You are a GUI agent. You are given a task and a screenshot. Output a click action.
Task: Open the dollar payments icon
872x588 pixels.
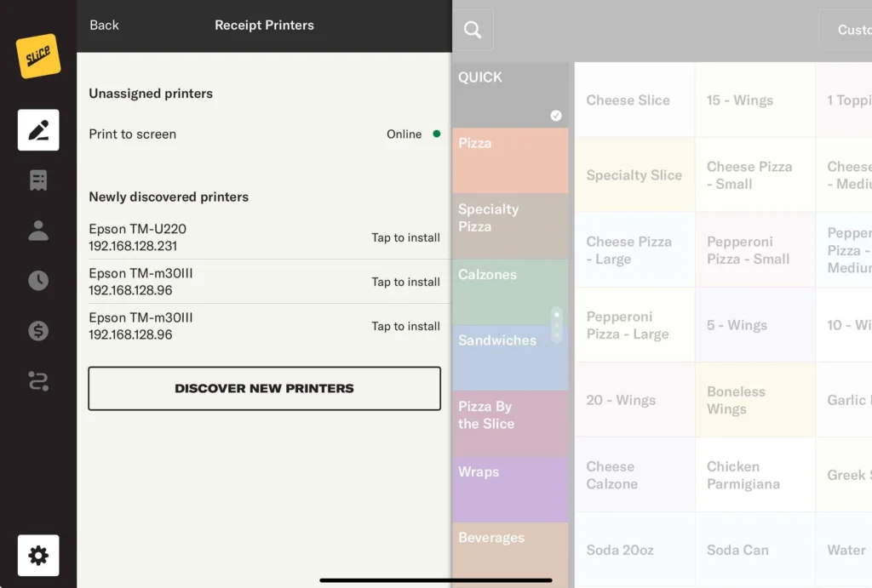pyautogui.click(x=38, y=331)
